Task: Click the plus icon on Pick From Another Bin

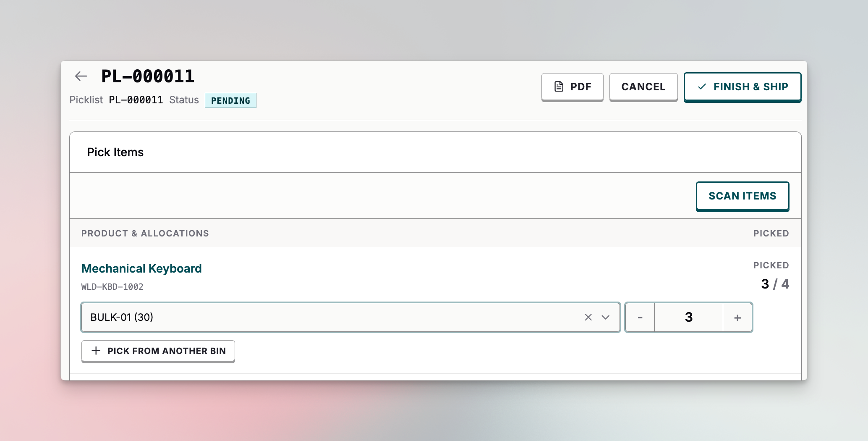Action: click(96, 351)
